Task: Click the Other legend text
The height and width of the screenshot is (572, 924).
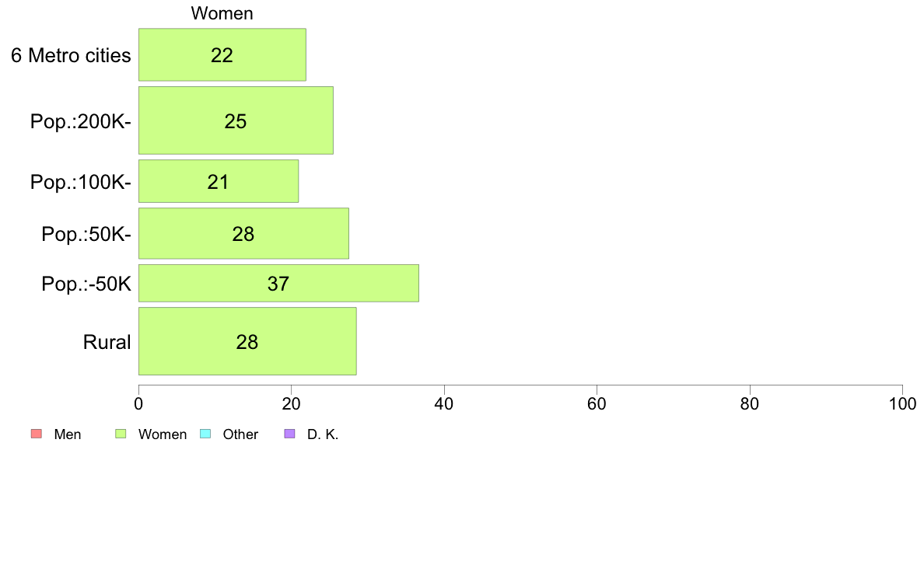Action: (x=240, y=434)
